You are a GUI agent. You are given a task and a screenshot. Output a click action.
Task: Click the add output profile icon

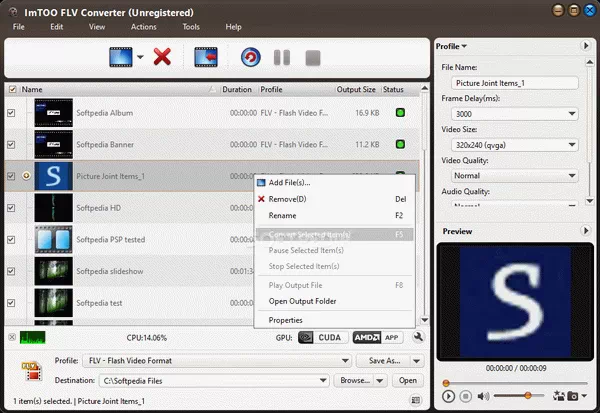coord(207,57)
